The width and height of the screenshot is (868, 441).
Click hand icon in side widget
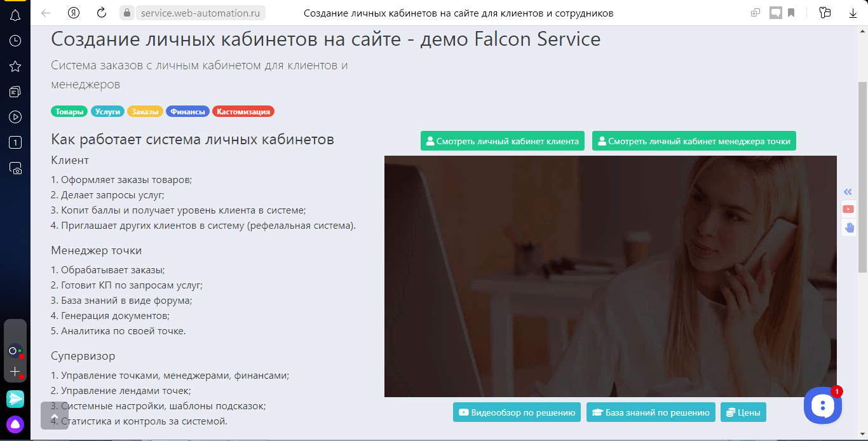pos(849,227)
